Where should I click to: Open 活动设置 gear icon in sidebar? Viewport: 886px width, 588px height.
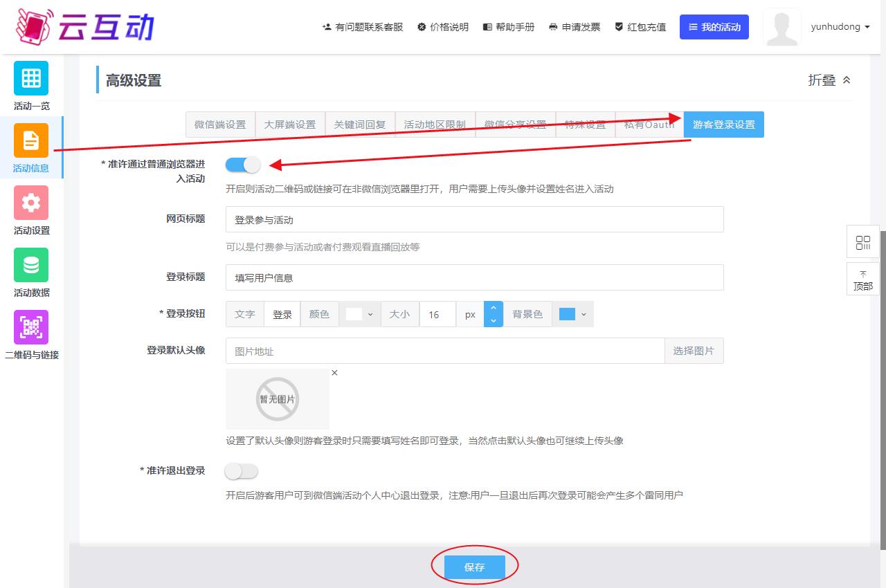(31, 203)
